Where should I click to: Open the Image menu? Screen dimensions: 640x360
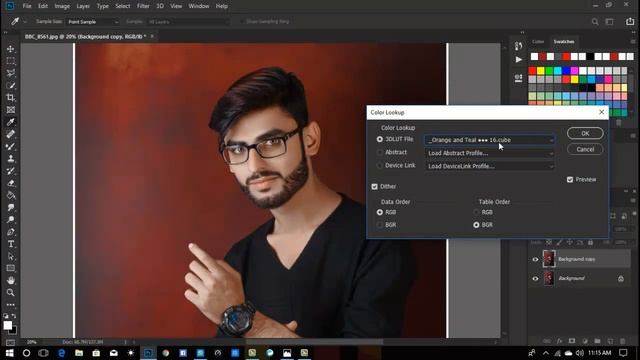[x=62, y=6]
